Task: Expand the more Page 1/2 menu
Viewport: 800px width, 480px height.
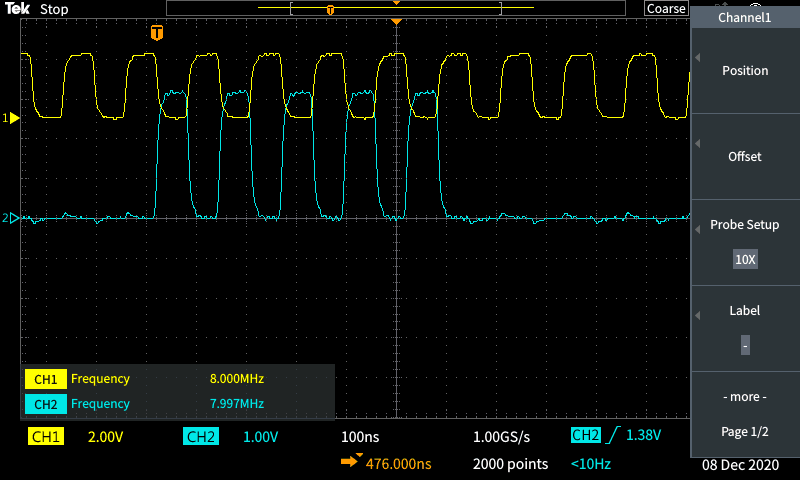Action: pyautogui.click(x=745, y=414)
